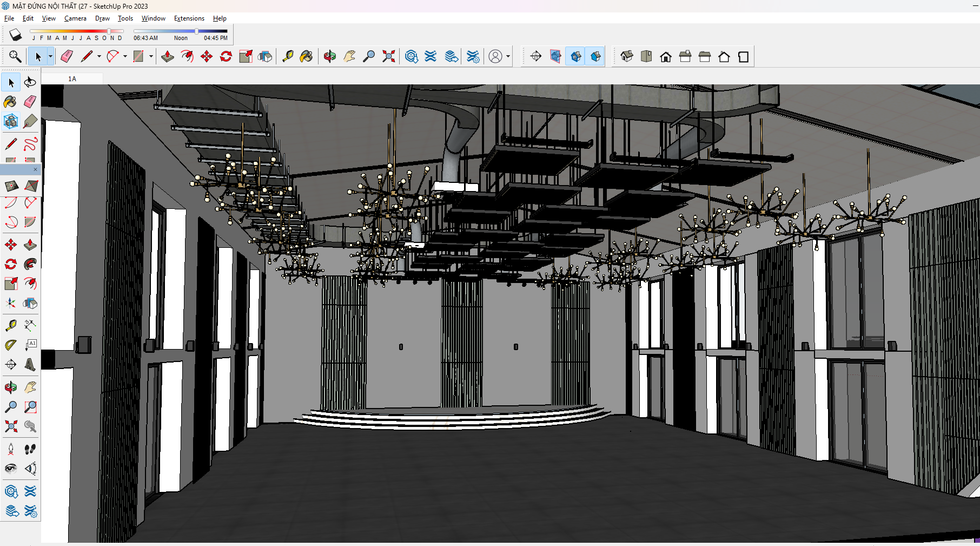This screenshot has width=980, height=546.
Task: Pick the Eraser in top toolbar
Action: click(x=67, y=56)
